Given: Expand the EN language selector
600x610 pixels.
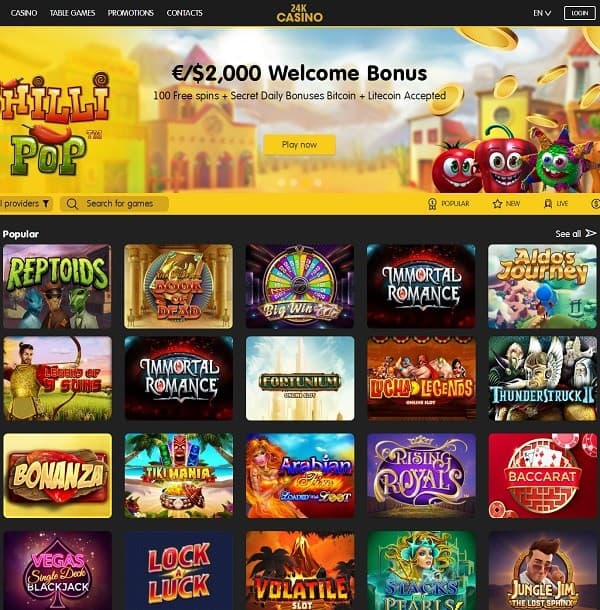Looking at the screenshot, I should pos(542,13).
